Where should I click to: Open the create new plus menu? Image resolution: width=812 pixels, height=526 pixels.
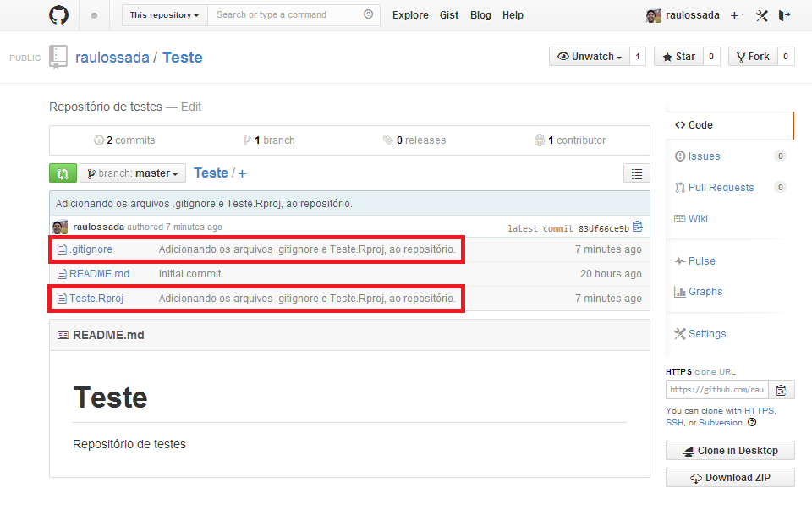(x=737, y=15)
